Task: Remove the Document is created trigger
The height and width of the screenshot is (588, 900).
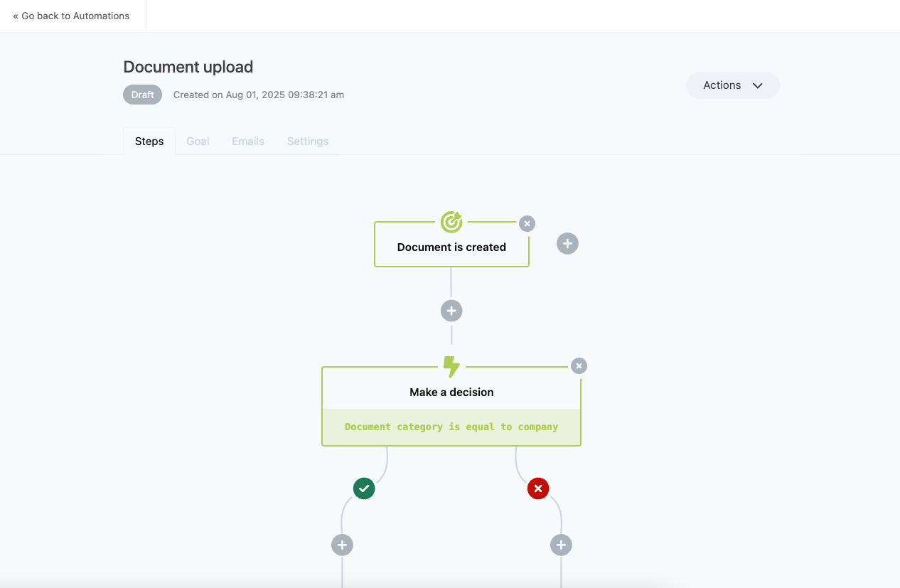Action: (527, 224)
